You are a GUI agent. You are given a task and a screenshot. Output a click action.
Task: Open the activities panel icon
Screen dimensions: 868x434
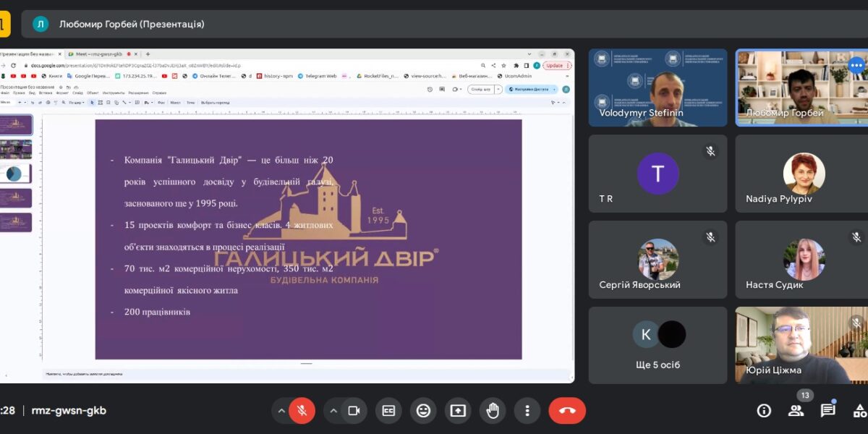[859, 411]
